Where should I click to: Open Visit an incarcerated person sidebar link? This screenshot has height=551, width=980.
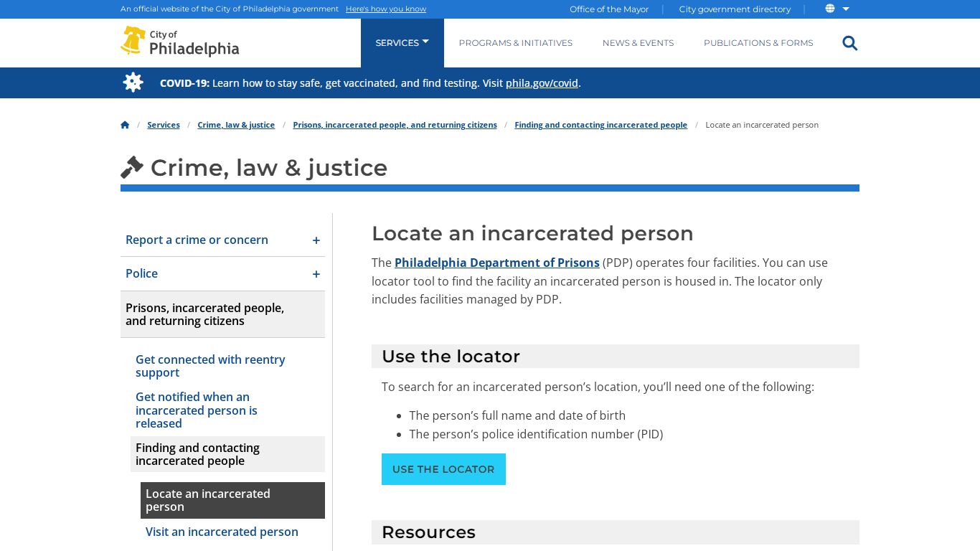(x=222, y=532)
